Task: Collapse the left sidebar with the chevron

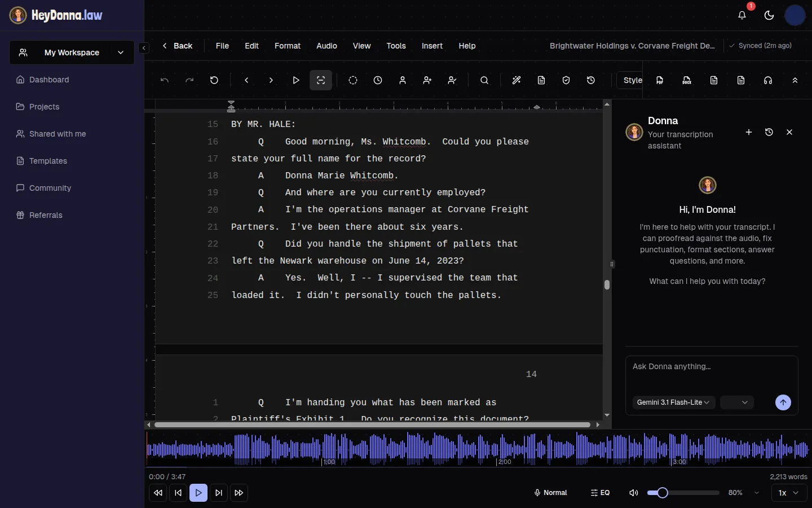Action: click(144, 48)
